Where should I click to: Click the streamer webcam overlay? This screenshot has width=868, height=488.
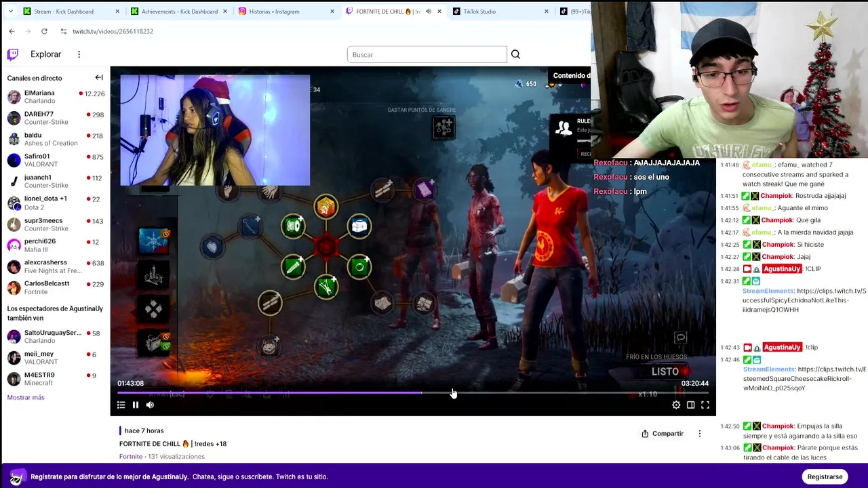point(215,130)
